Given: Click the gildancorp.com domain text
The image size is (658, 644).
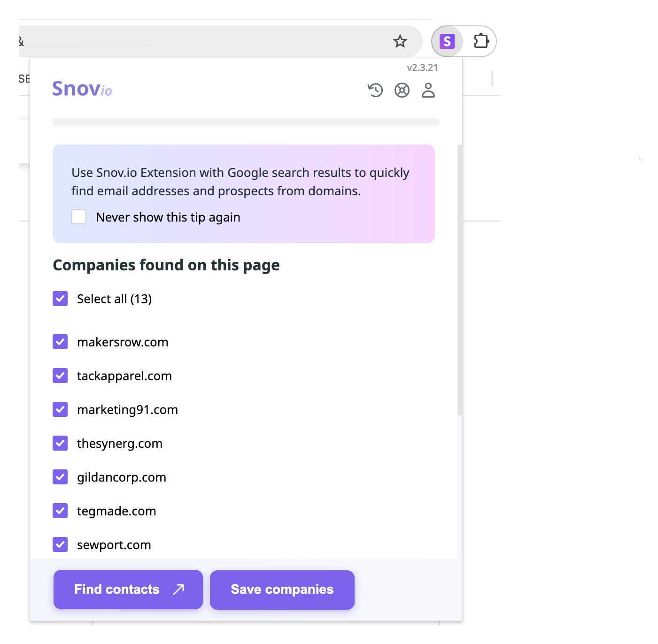Looking at the screenshot, I should [x=122, y=477].
